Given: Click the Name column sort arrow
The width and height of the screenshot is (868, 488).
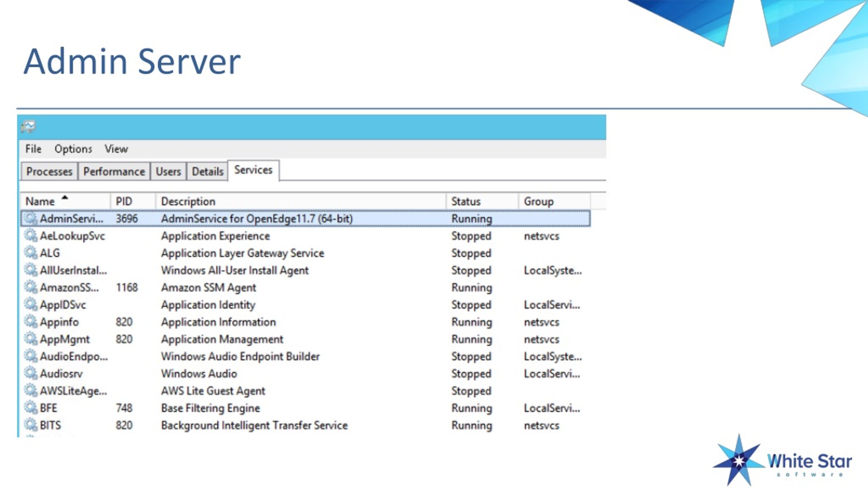Looking at the screenshot, I should (65, 197).
